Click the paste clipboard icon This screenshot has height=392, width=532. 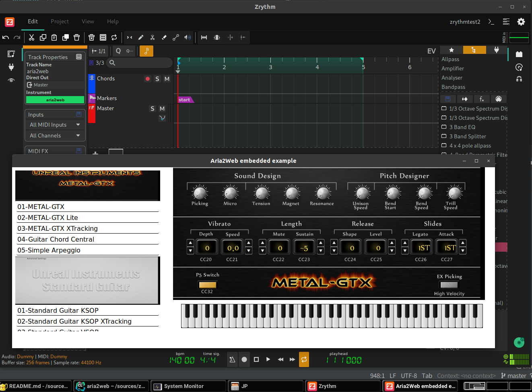pyautogui.click(x=54, y=37)
